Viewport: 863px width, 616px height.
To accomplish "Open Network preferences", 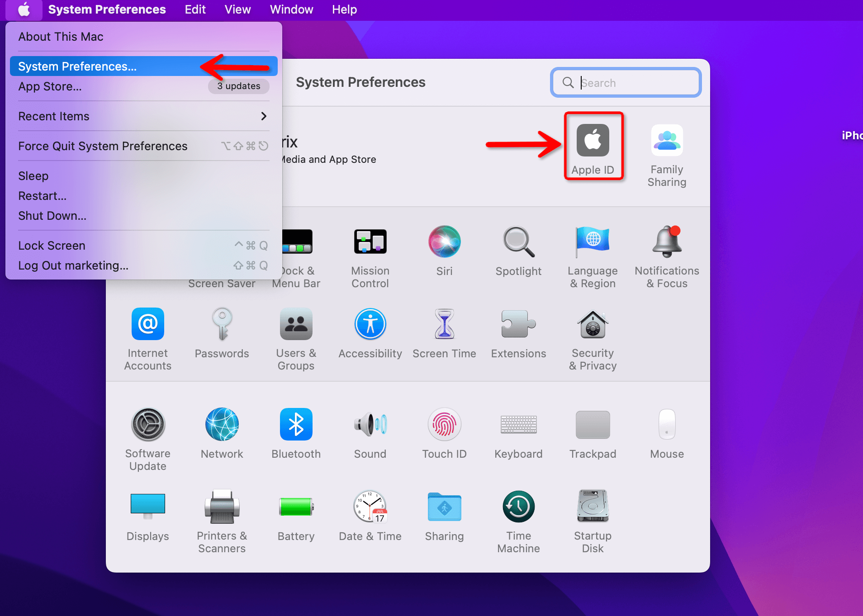I will click(x=222, y=434).
